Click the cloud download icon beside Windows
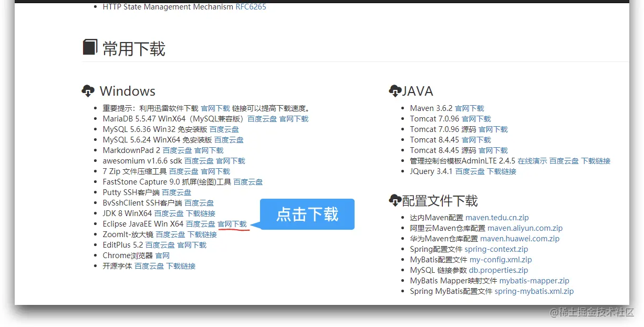Image resolution: width=644 pixels, height=327 pixels. pos(88,91)
